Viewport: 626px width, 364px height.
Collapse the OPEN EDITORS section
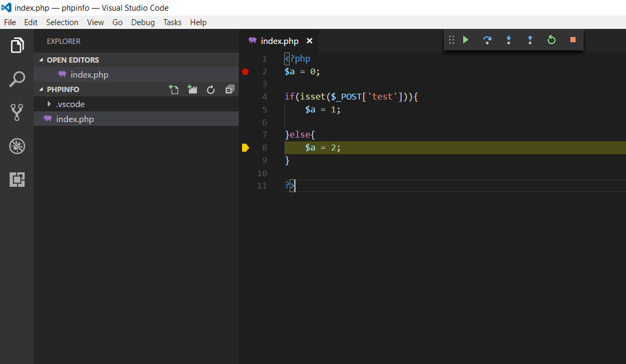coord(41,60)
